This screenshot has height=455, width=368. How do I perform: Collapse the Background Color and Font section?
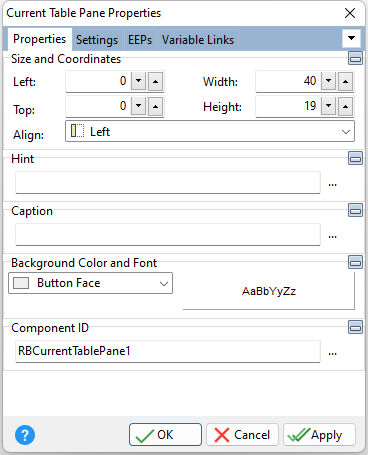[x=355, y=262]
